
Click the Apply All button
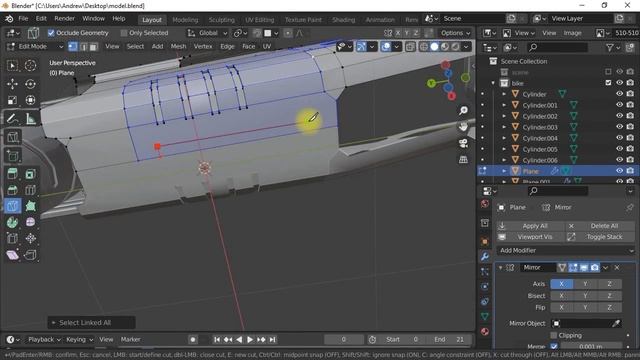point(531,226)
